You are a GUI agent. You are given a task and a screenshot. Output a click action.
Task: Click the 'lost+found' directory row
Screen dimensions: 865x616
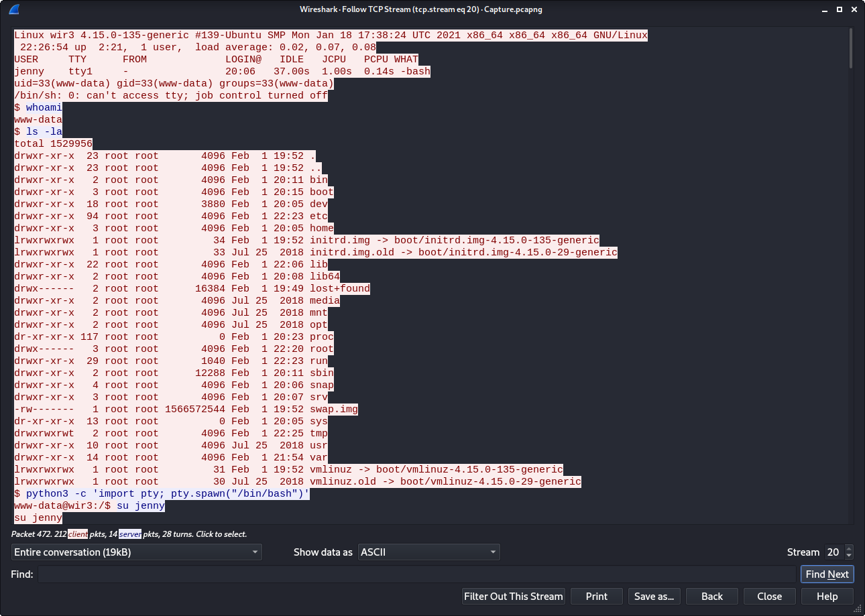[x=192, y=288]
